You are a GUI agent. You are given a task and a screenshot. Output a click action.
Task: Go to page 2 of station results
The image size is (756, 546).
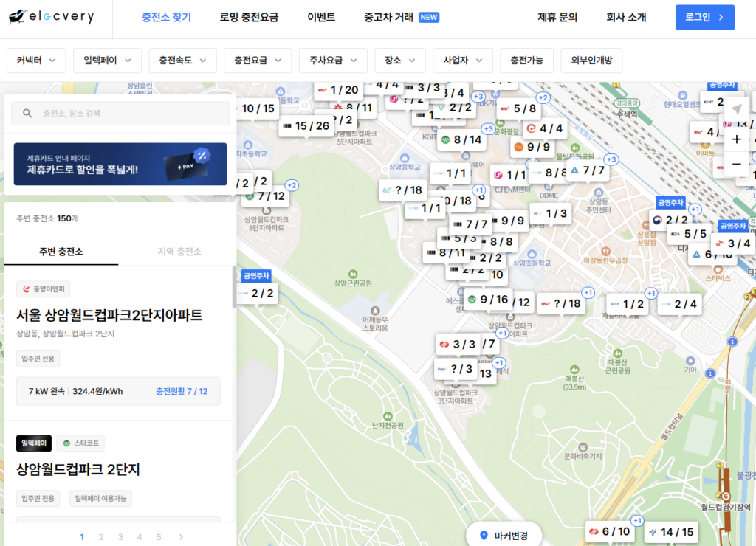pyautogui.click(x=101, y=537)
